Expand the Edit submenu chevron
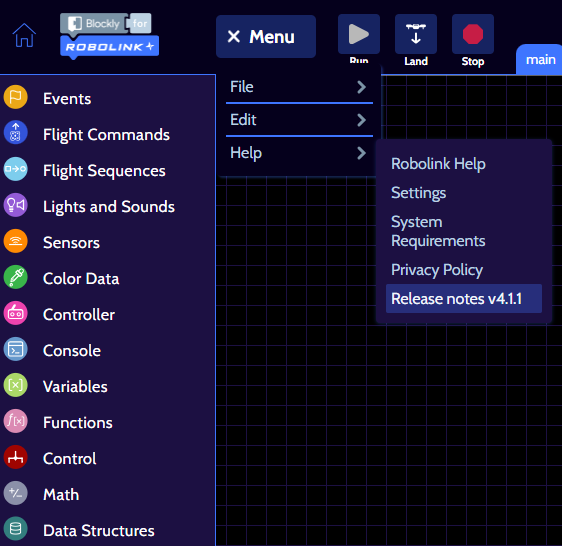This screenshot has height=546, width=562. (361, 120)
